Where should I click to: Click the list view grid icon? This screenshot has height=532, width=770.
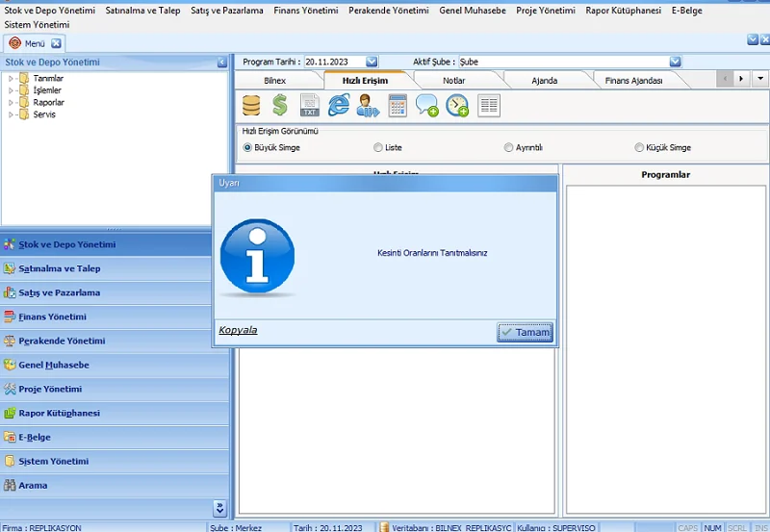[x=489, y=106]
